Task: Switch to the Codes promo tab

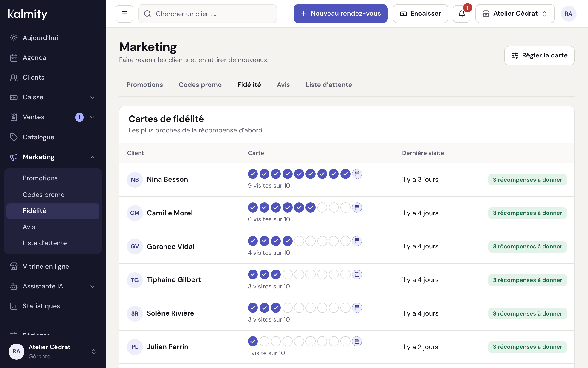Action: (x=200, y=85)
